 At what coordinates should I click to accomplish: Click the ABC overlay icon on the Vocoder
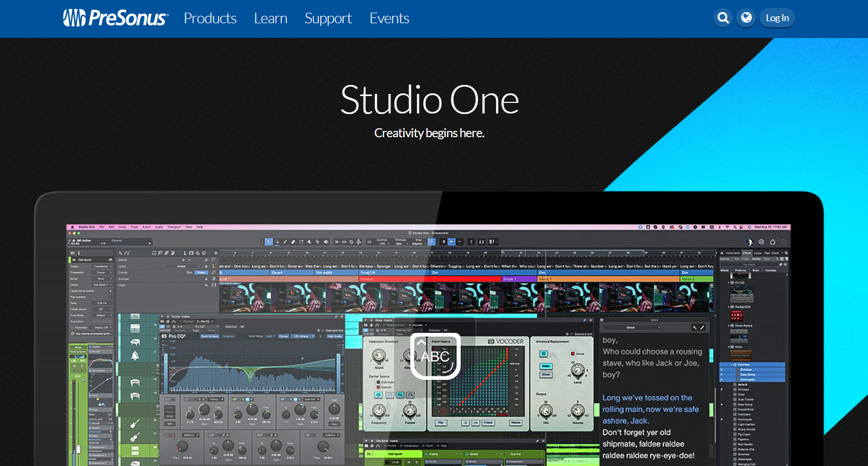pyautogui.click(x=435, y=356)
